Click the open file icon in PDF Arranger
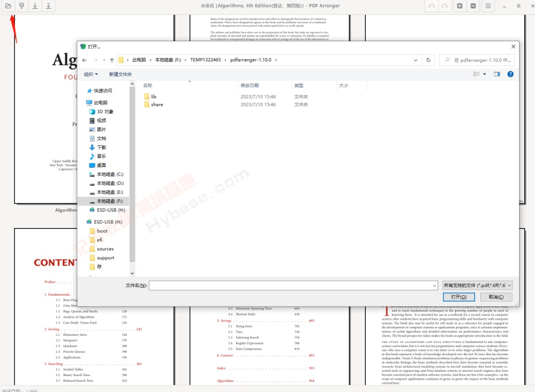Image resolution: width=535 pixels, height=392 pixels. (8, 6)
